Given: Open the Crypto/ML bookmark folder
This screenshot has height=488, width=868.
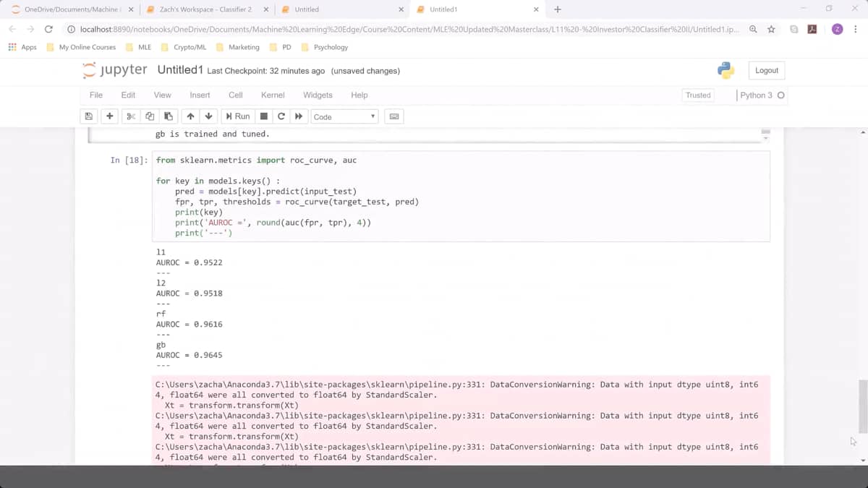Looking at the screenshot, I should coord(184,47).
